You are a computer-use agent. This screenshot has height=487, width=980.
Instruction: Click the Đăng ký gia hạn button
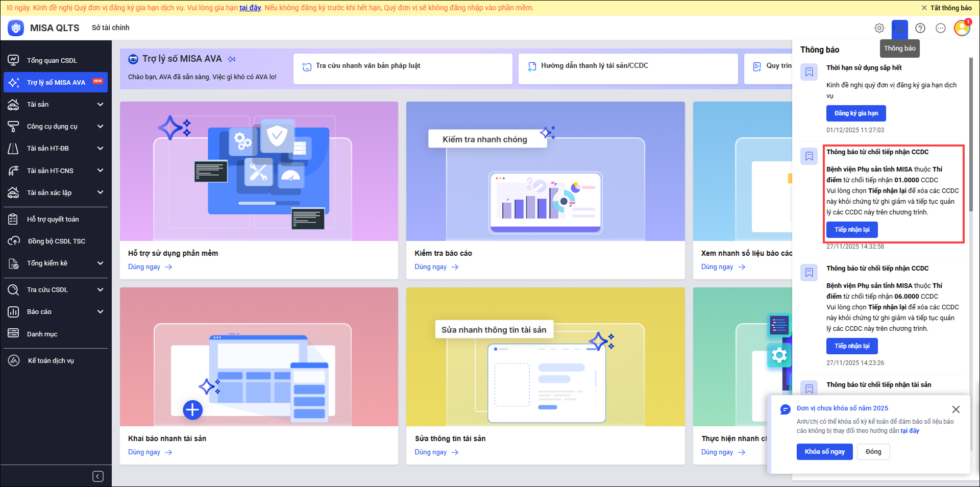click(856, 113)
